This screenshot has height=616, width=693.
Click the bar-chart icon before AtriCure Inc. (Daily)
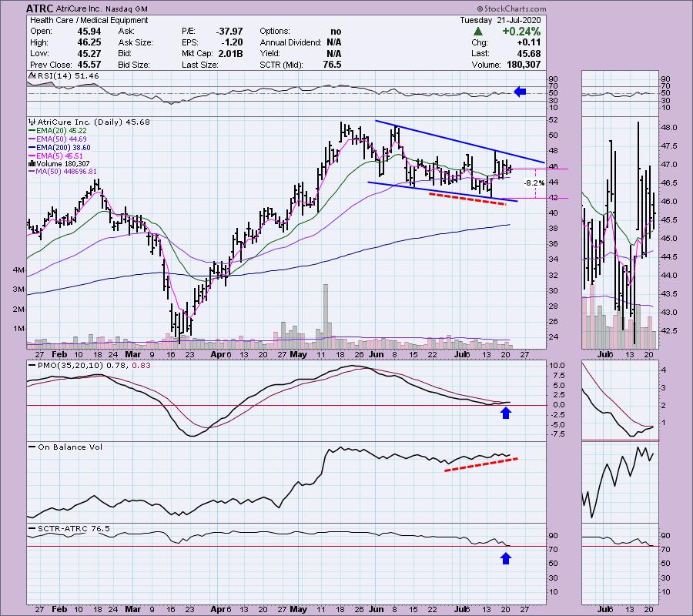click(32, 122)
